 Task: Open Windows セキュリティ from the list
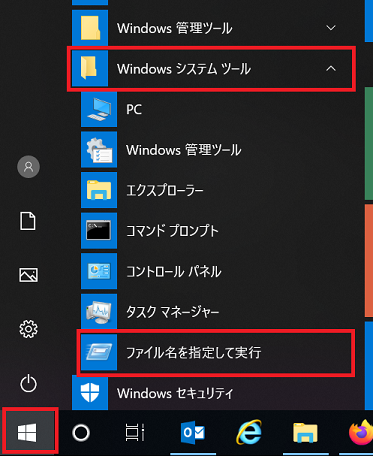pyautogui.click(x=175, y=393)
